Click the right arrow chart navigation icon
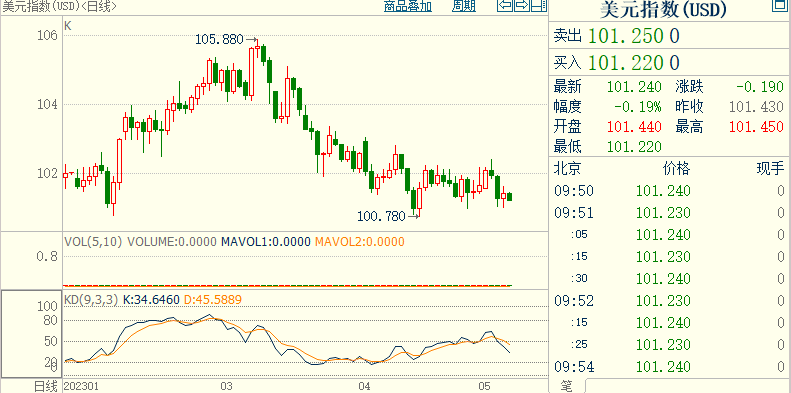Image resolution: width=791 pixels, height=393 pixels. pyautogui.click(x=522, y=6)
